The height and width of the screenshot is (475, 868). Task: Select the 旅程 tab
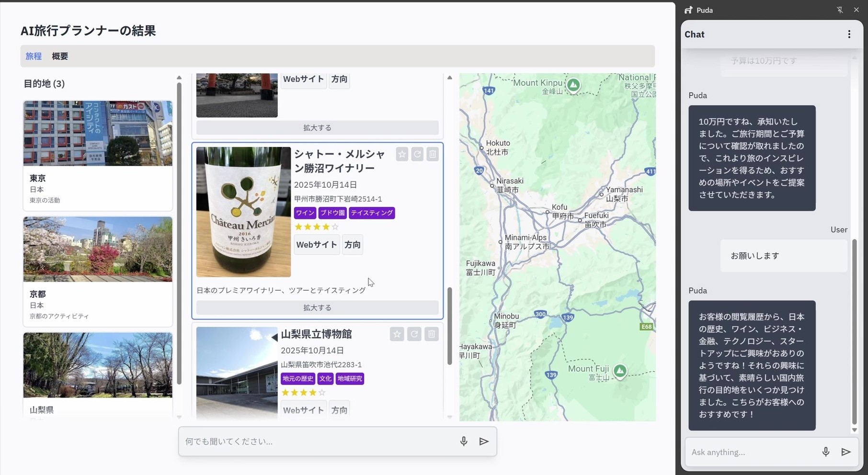(x=34, y=57)
